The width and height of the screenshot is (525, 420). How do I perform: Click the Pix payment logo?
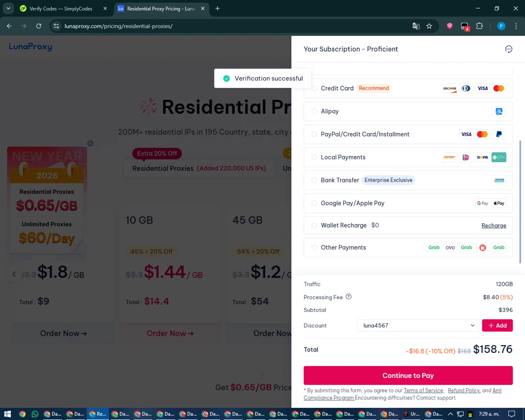click(499, 157)
